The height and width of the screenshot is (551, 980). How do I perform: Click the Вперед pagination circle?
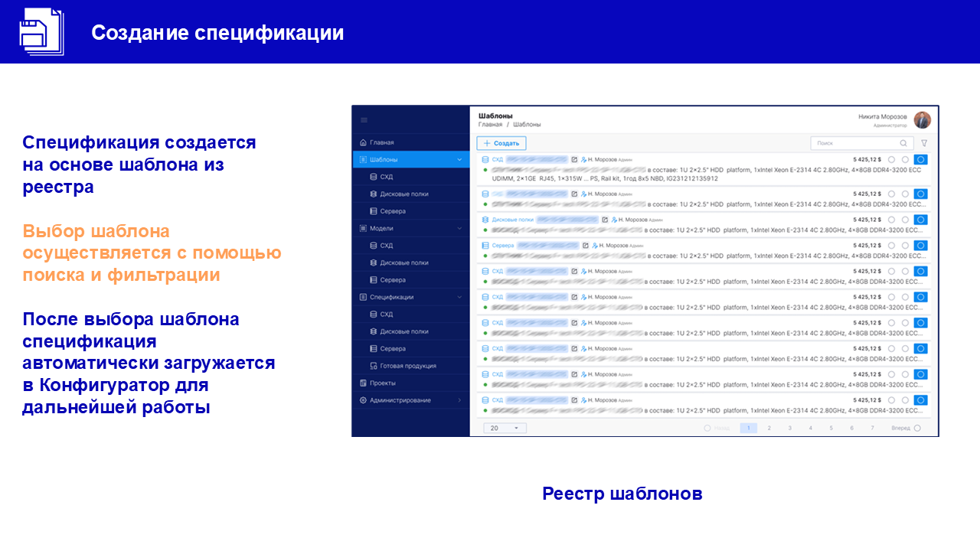click(917, 428)
